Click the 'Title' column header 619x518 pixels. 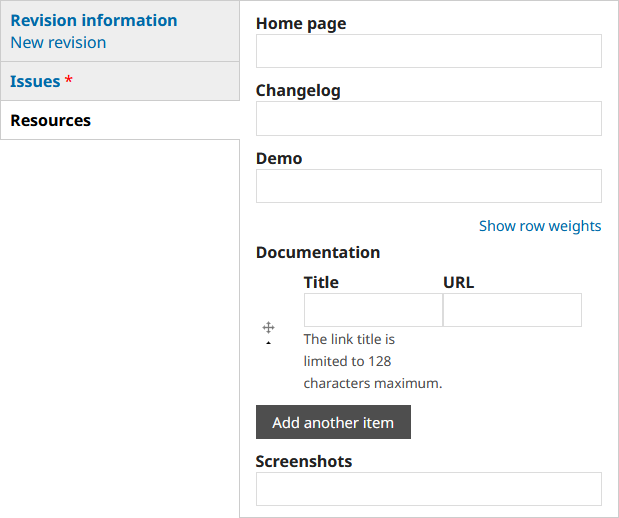click(321, 282)
